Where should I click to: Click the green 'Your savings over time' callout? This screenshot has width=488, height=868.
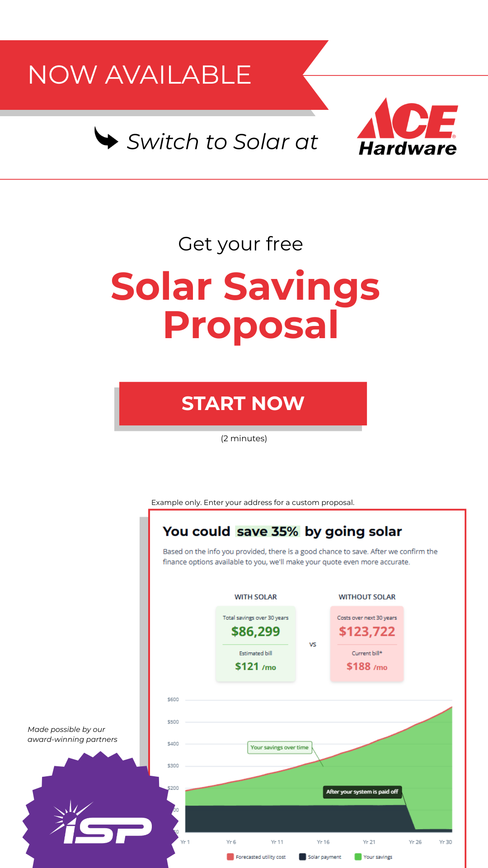pos(280,748)
